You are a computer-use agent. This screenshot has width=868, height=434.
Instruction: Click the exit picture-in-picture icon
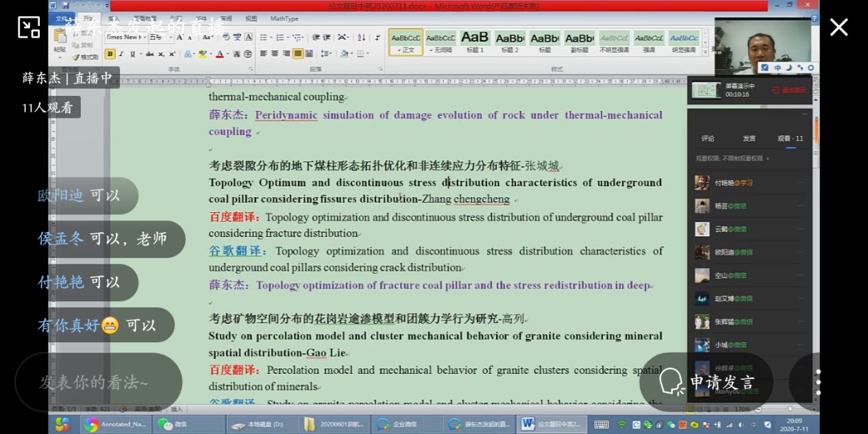point(29,27)
